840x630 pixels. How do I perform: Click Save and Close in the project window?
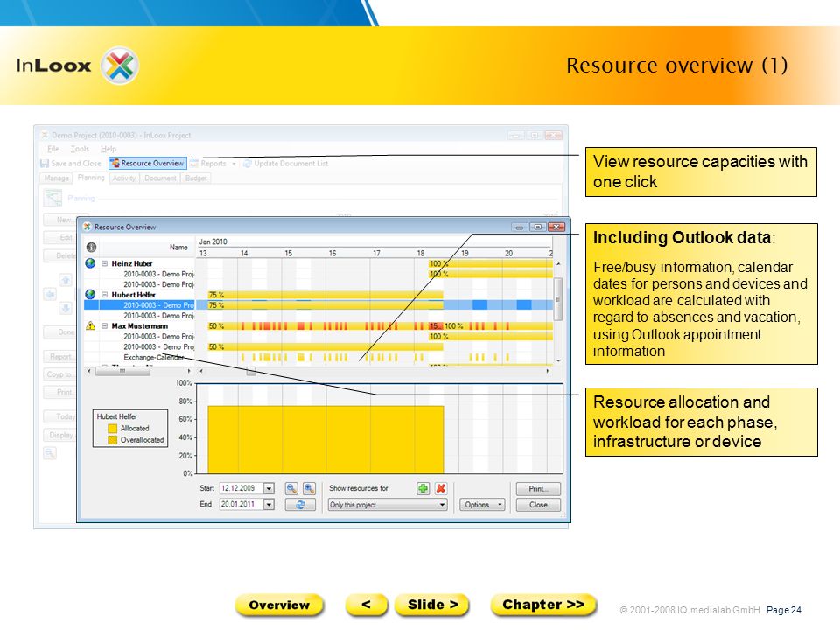click(71, 164)
